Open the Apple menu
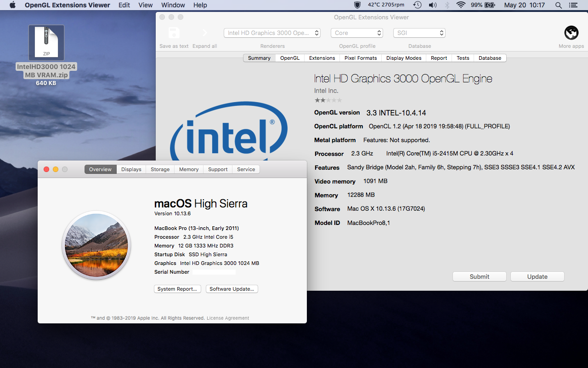588x368 pixels. click(x=12, y=5)
